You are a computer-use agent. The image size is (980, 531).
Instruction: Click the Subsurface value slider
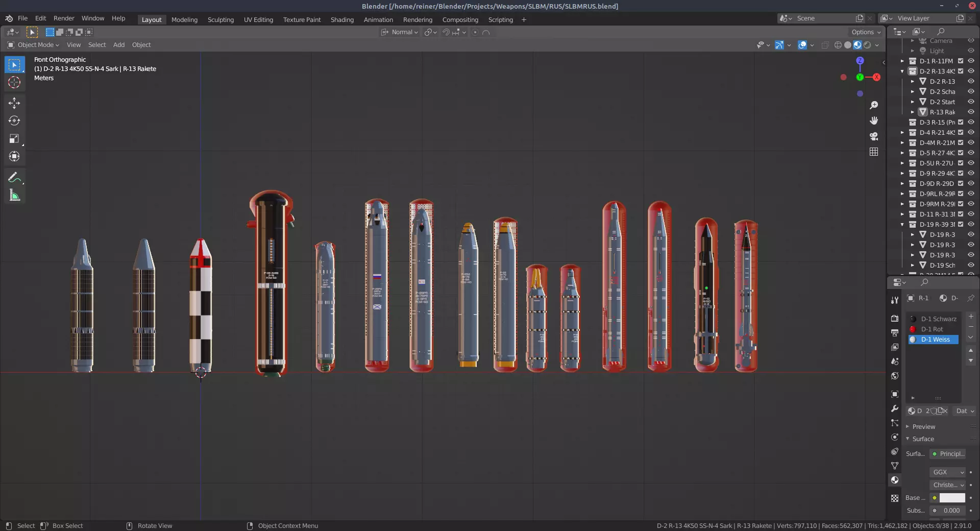[x=948, y=511]
